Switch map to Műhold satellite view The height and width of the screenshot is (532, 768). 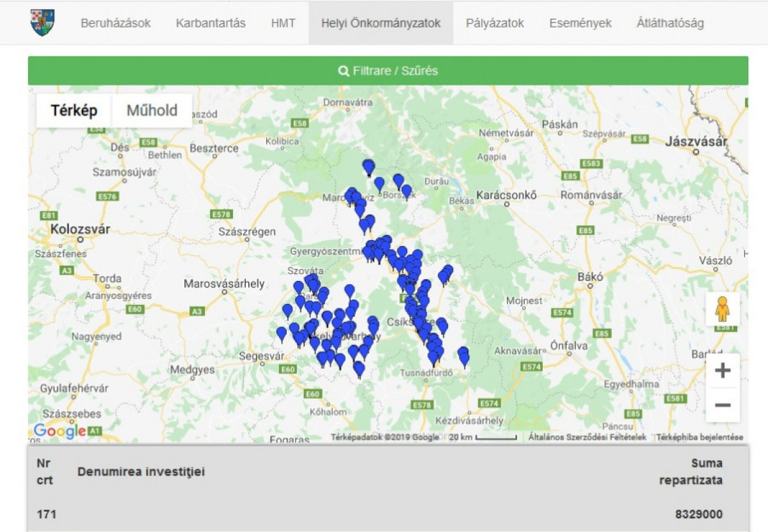[152, 110]
